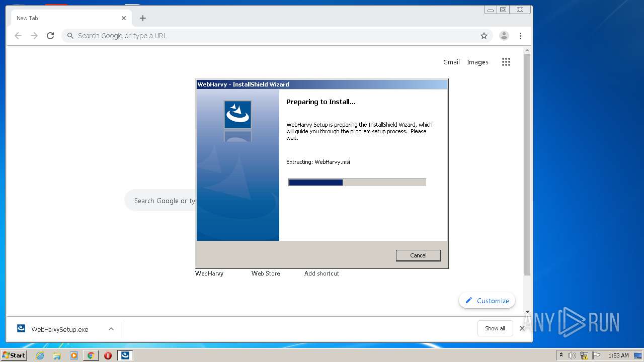Cancel the WebHarvy InstallShield Wizard
644x362 pixels.
418,255
